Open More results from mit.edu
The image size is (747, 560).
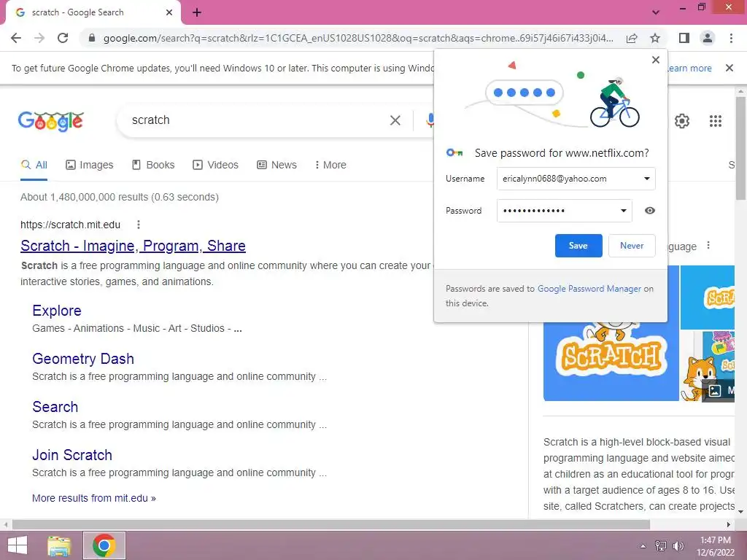pos(94,498)
